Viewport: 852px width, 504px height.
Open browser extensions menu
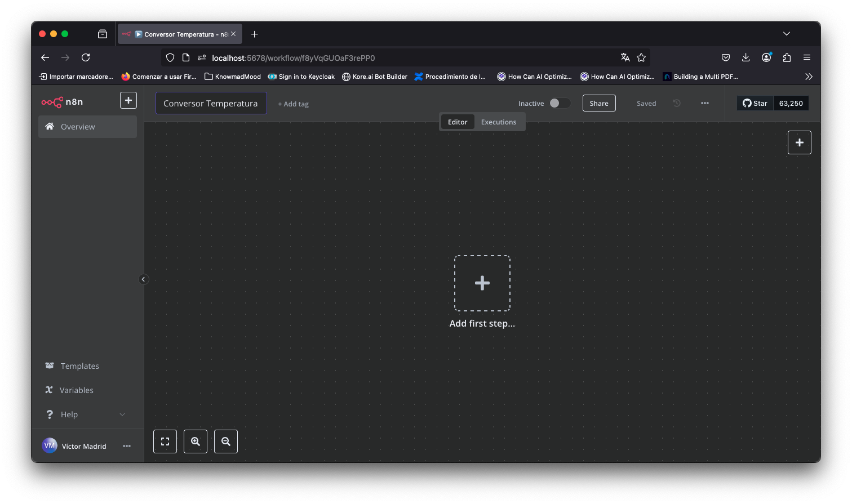pyautogui.click(x=787, y=57)
